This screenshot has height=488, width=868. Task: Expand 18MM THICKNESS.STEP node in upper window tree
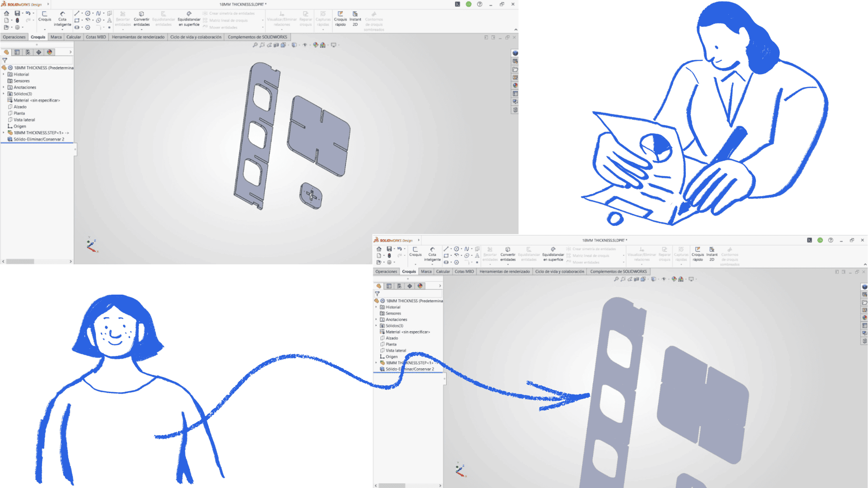click(x=4, y=133)
